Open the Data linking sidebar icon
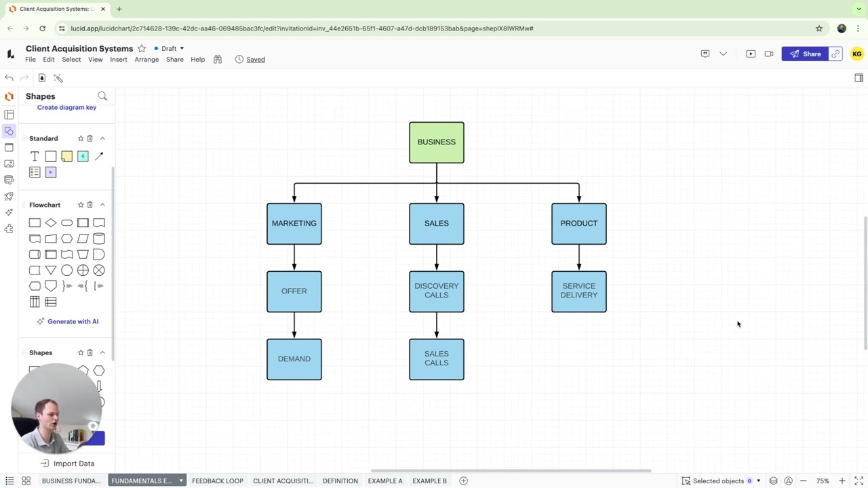 click(x=9, y=180)
